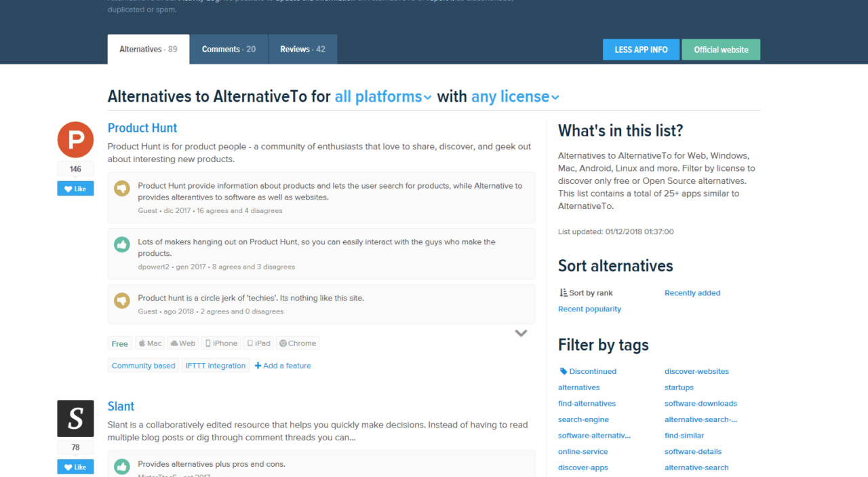This screenshot has width=868, height=477.
Task: Sort alternatives by Recently added
Action: pos(692,292)
